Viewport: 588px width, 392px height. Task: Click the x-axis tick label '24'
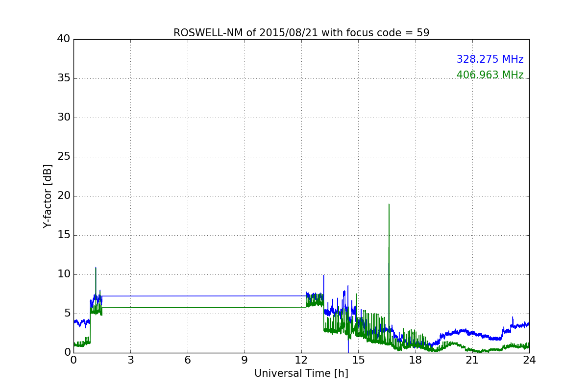[x=529, y=360]
